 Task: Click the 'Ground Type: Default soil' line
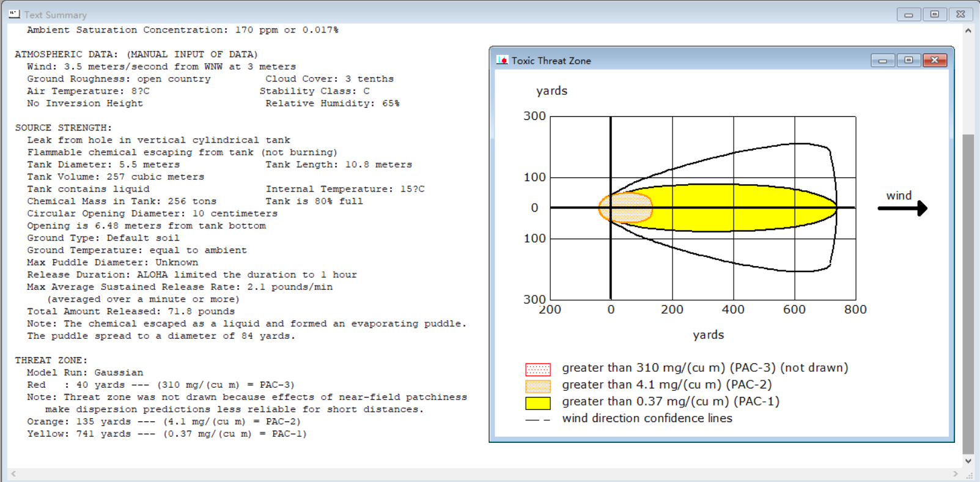103,238
